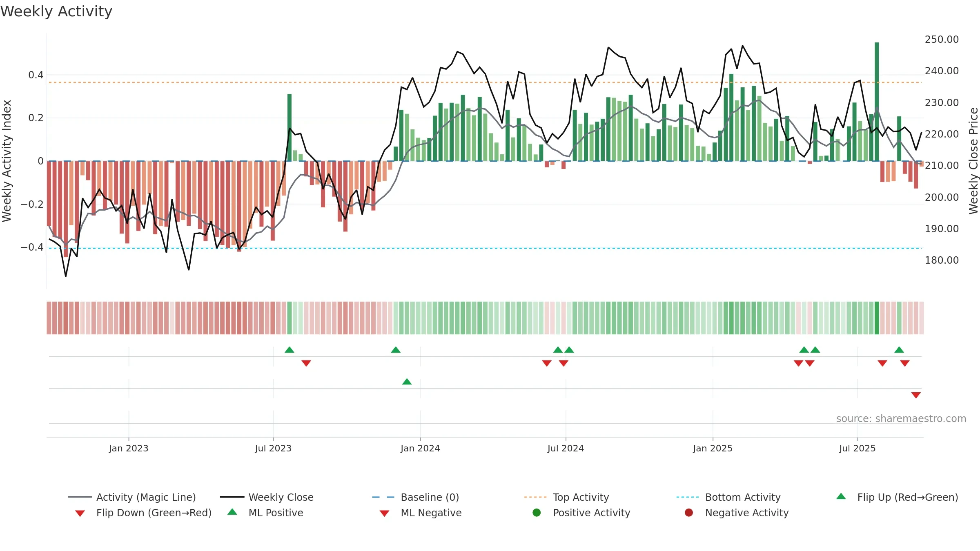This screenshot has width=980, height=551.
Task: Click the Positive Activity green circle icon
Action: [x=537, y=512]
